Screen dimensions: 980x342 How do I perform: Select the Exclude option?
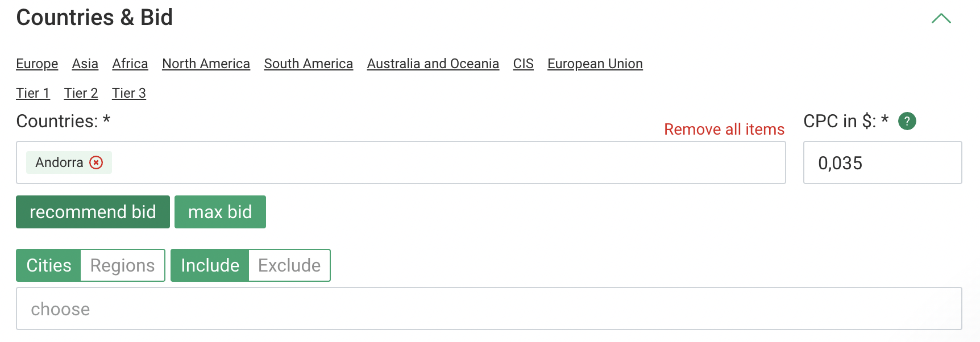coord(289,265)
